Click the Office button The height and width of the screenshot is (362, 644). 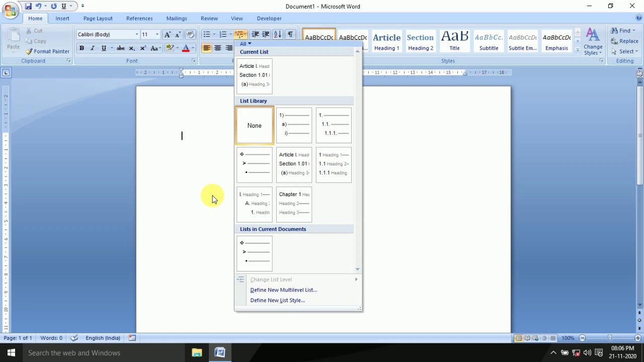click(x=10, y=10)
